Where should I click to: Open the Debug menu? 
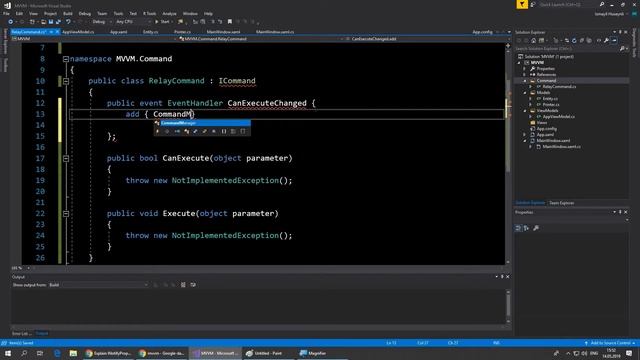84,13
